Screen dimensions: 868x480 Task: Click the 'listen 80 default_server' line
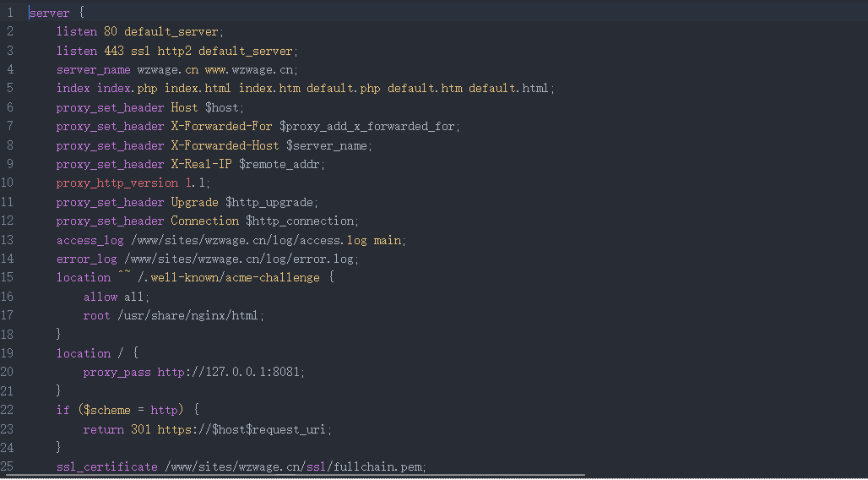click(140, 32)
